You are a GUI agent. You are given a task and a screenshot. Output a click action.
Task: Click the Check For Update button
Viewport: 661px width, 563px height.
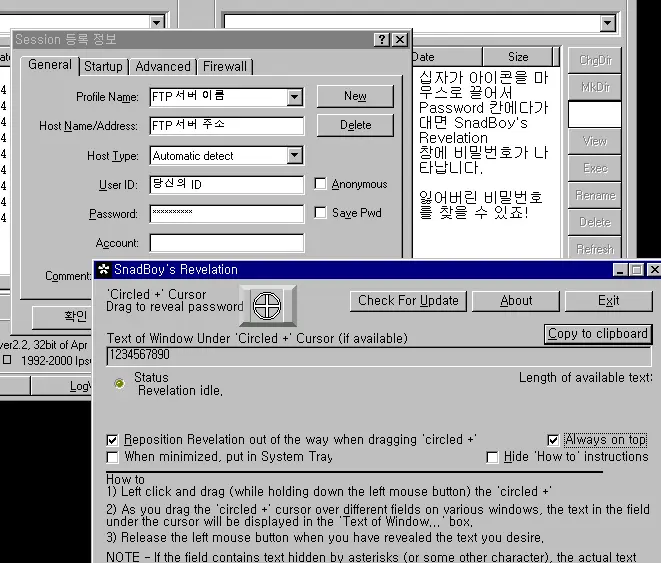point(408,300)
